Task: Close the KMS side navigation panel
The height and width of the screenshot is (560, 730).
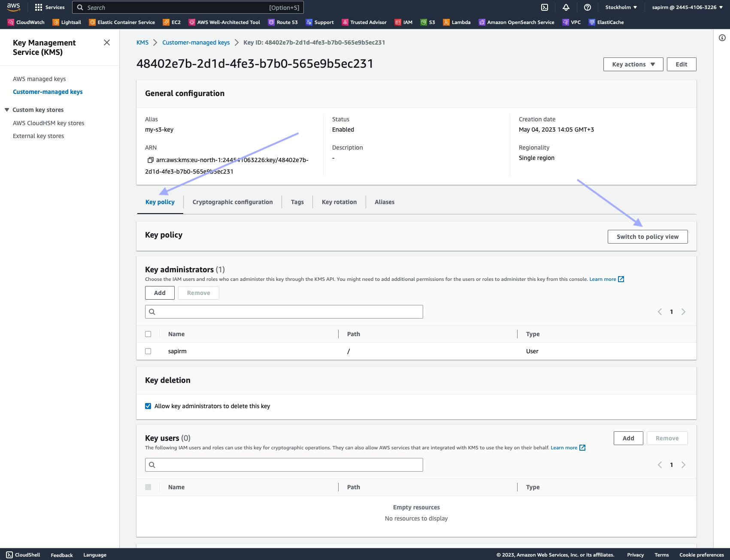Action: [x=107, y=42]
